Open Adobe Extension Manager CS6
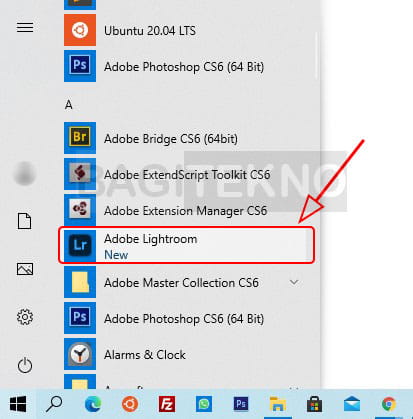Screen dimensions: 413x419 click(187, 210)
